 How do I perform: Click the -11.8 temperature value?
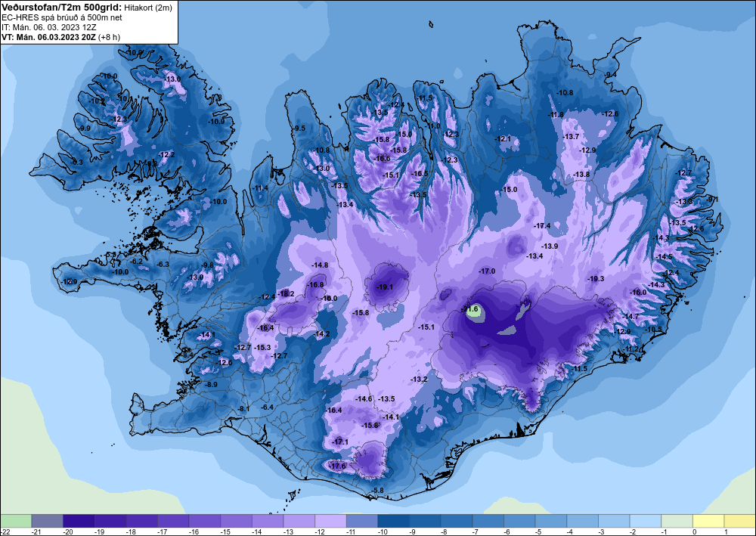point(556,115)
